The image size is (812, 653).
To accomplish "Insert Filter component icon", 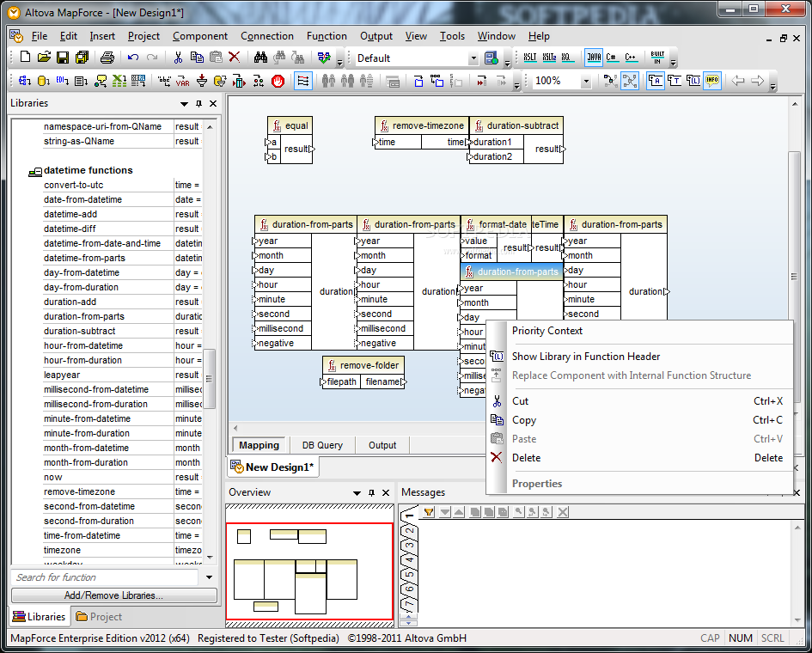I will click(x=202, y=81).
